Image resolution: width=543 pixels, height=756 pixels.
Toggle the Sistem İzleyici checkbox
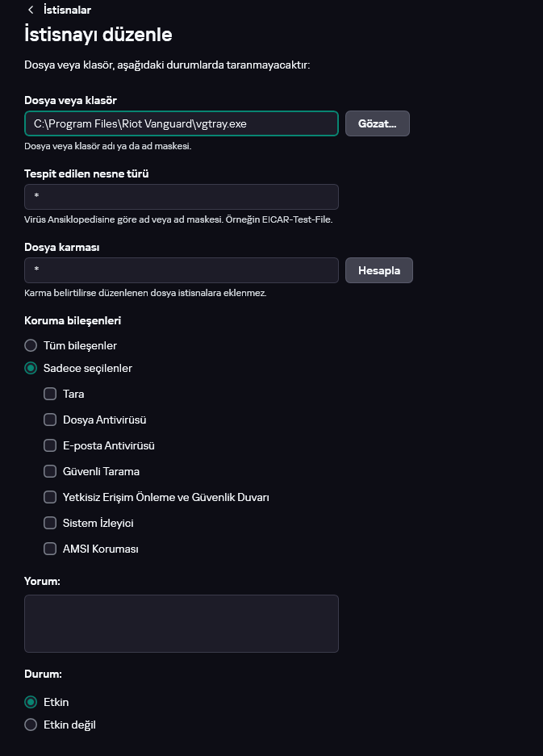(50, 523)
